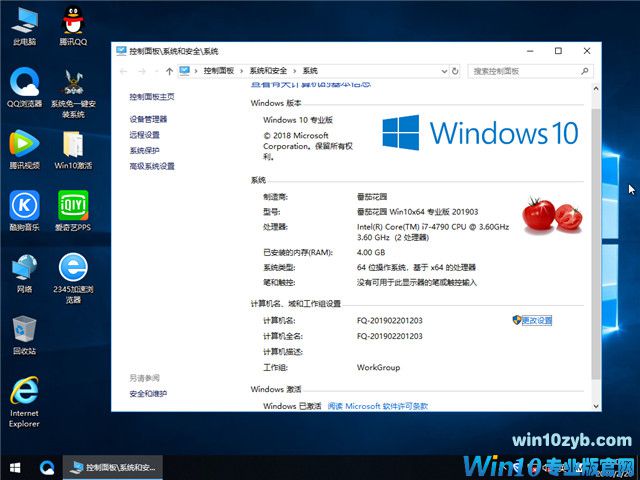Expand the chevron after 系统和安全 breadcrumb
The image size is (640, 480).
(x=295, y=71)
